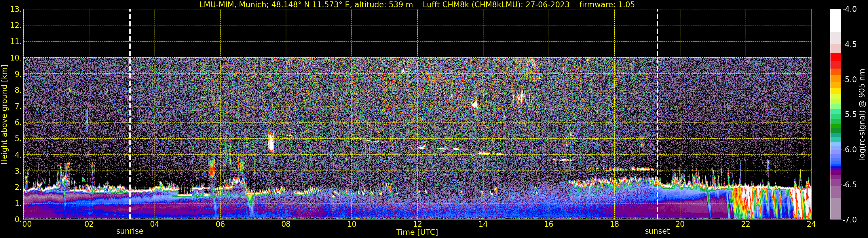Click the 'log(rc-signal) @ 905 nm' colorbar title
Screen dimensions: 868x238
pos(862,114)
